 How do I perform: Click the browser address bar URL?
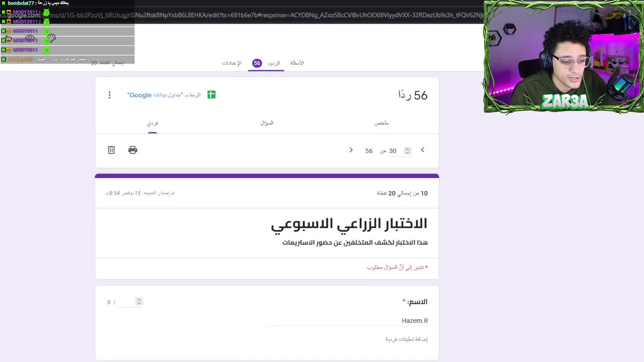[242, 15]
